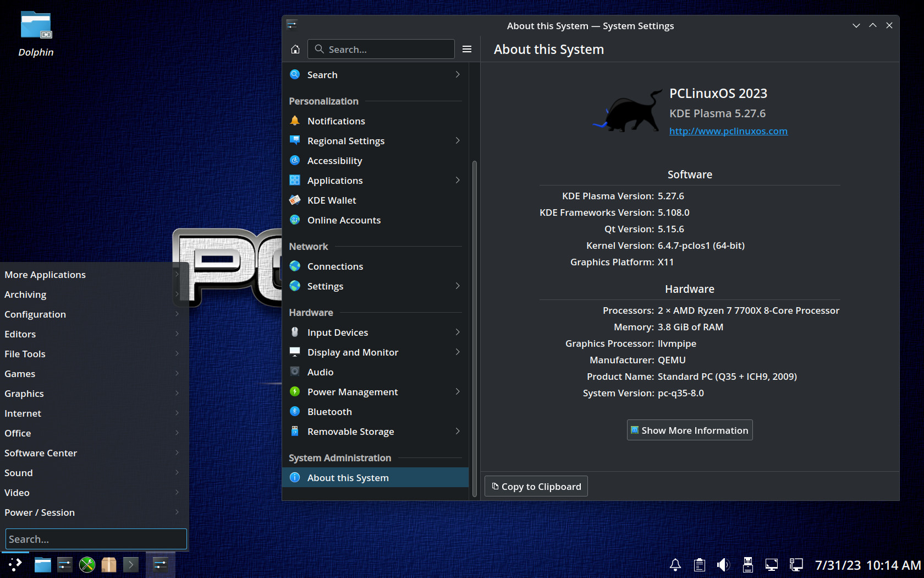This screenshot has height=578, width=924.
Task: Open the hamburger menu in System Settings
Action: (x=467, y=49)
